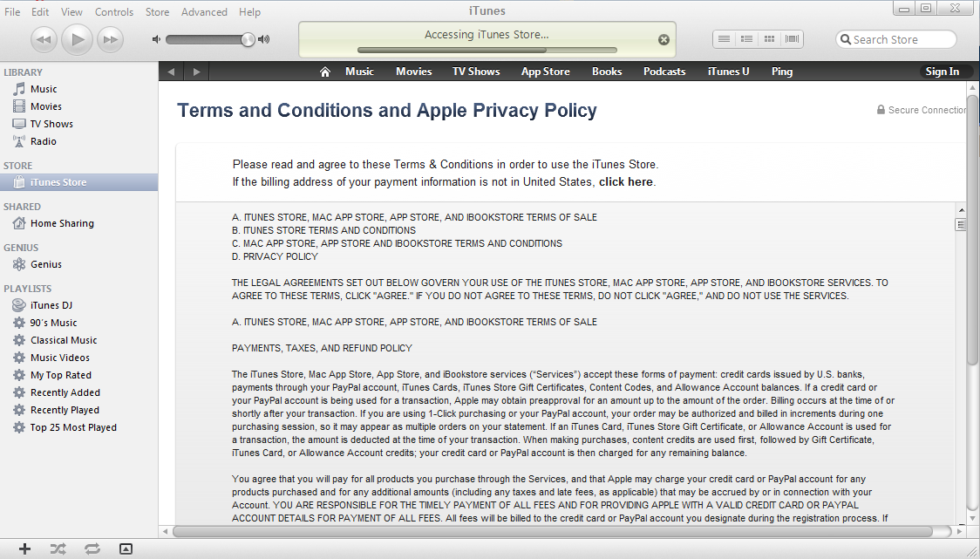The height and width of the screenshot is (559, 980).
Task: Click the Next track fast-forward button
Action: click(x=111, y=39)
